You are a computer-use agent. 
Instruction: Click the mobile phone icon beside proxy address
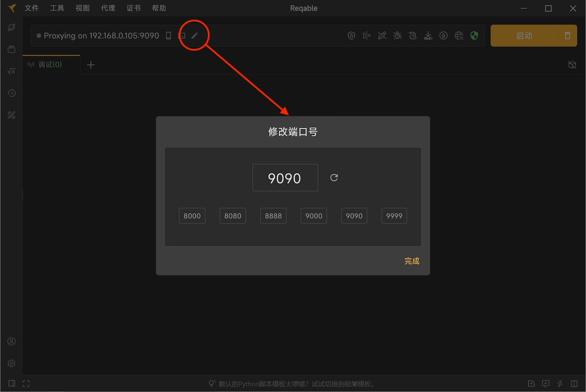point(168,36)
